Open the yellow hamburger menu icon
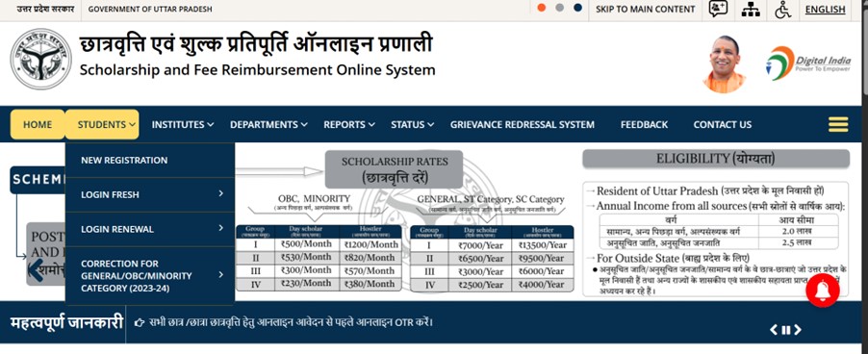 [838, 124]
